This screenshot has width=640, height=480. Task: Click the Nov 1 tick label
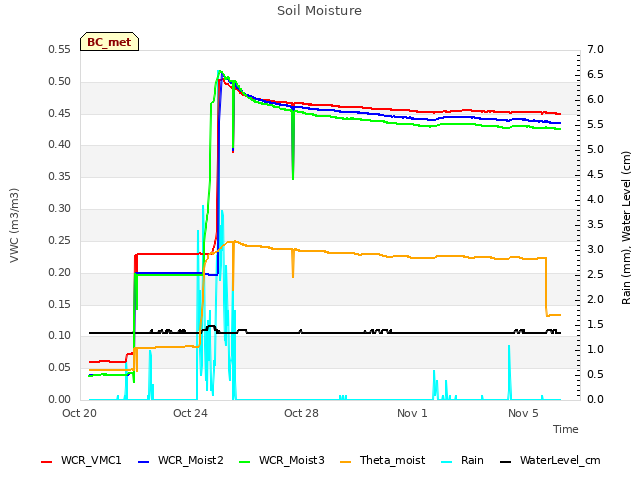click(412, 413)
